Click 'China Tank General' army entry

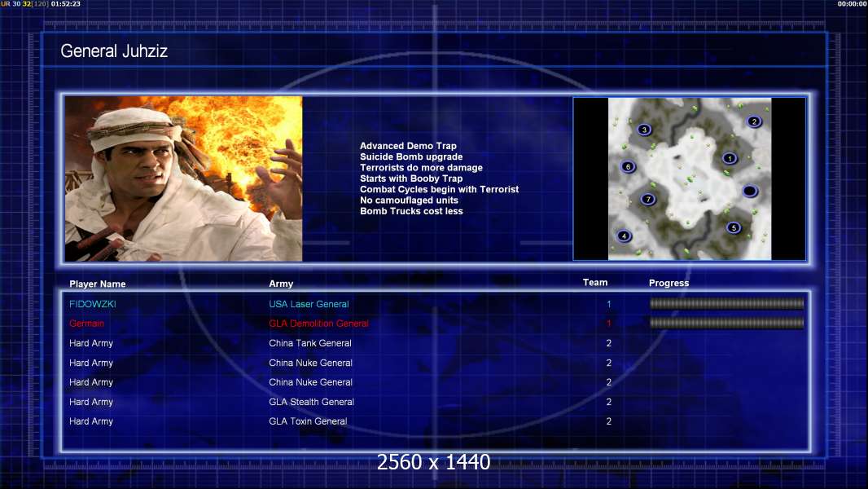click(x=310, y=343)
